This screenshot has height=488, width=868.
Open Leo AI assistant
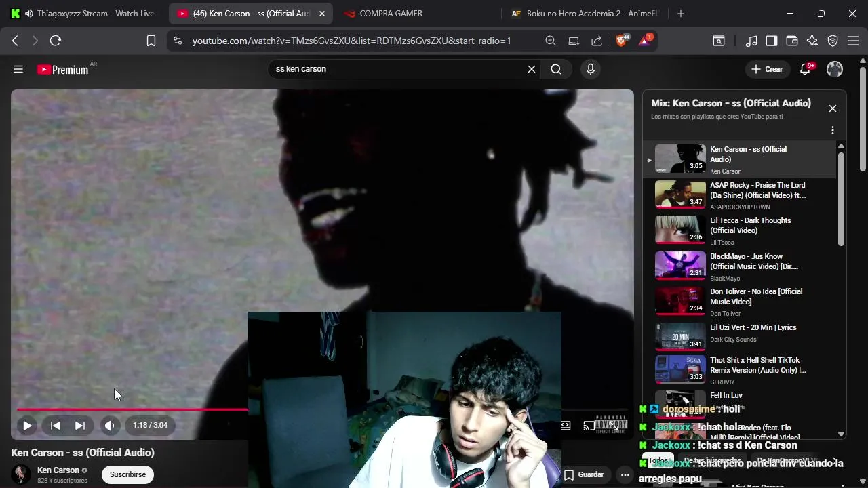coord(812,41)
